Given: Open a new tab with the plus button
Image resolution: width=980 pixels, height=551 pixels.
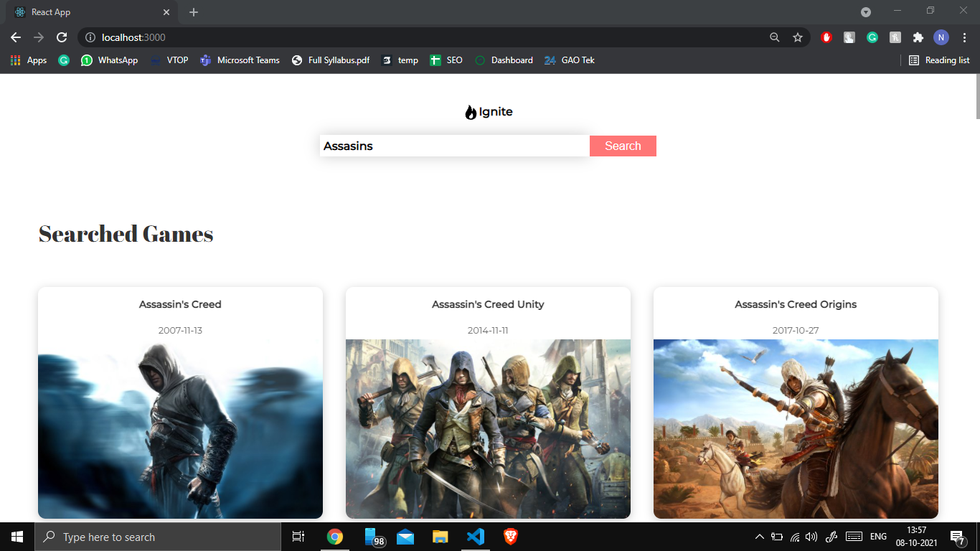Looking at the screenshot, I should coord(194,12).
